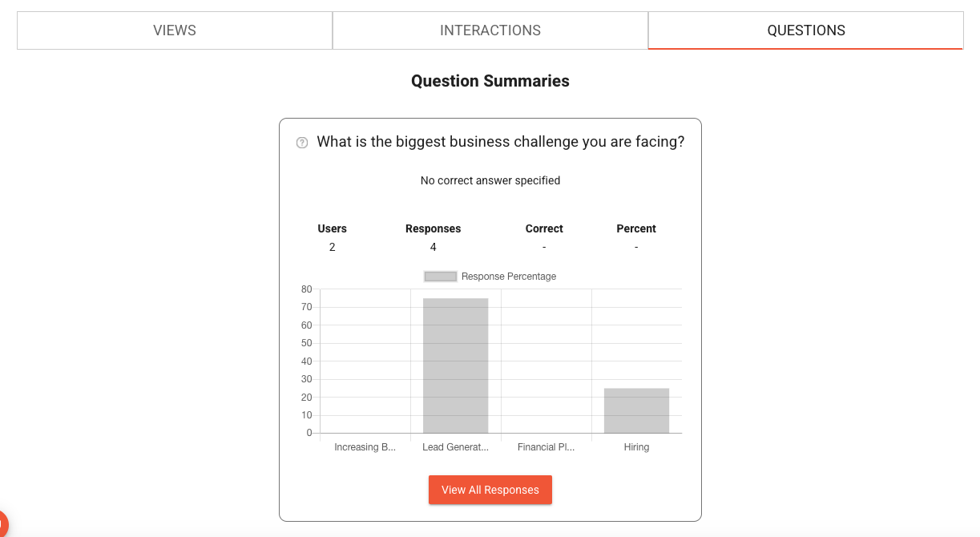Click the Response Percentage legend label
This screenshot has height=537, width=980.
click(x=509, y=277)
